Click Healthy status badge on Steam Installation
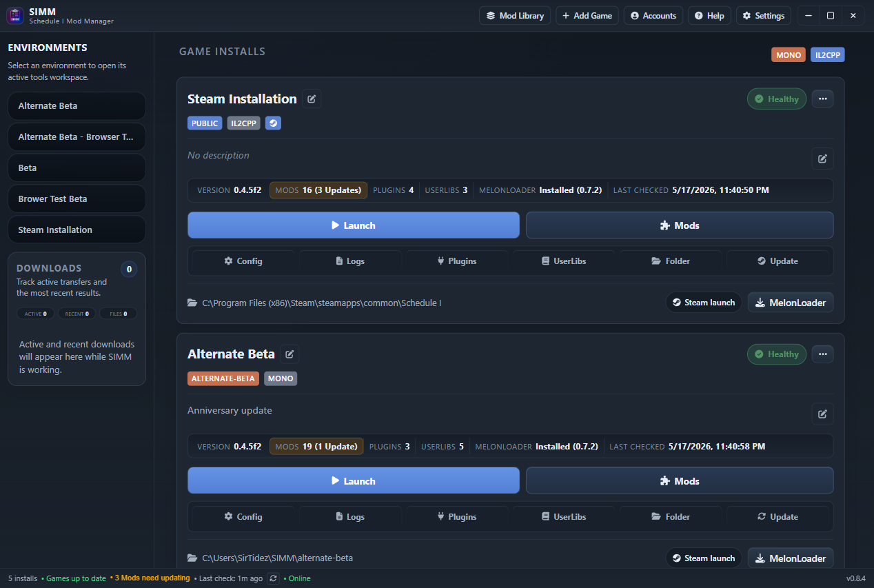The width and height of the screenshot is (874, 588). (x=777, y=99)
